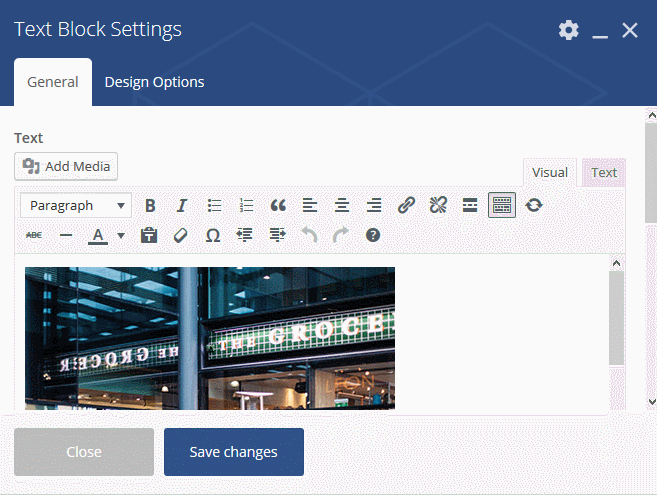The height and width of the screenshot is (495, 657).
Task: Toggle italic formatting
Action: click(182, 205)
